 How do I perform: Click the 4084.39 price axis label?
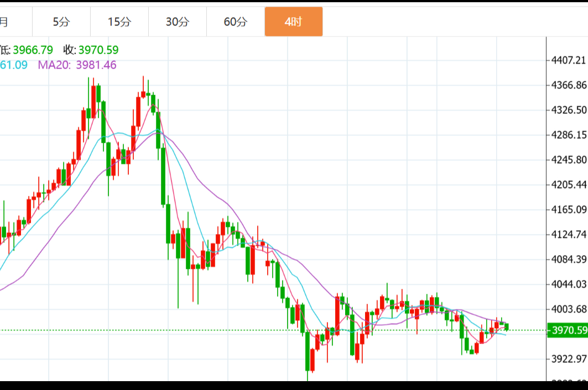(569, 259)
